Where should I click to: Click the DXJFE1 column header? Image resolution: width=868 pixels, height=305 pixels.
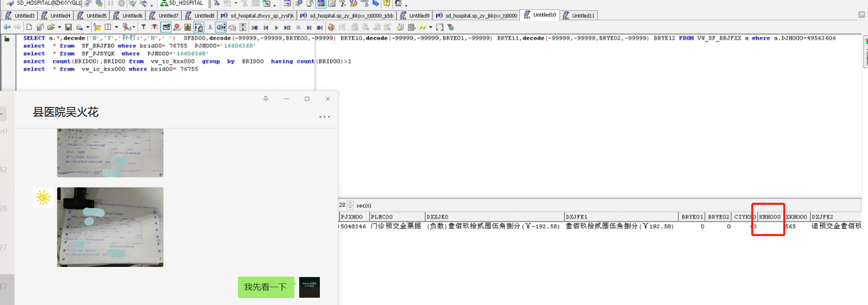[x=622, y=217]
